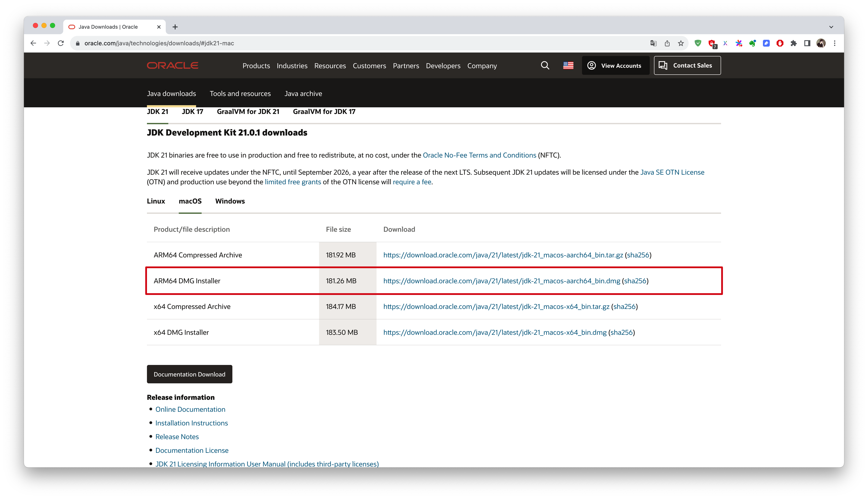Click the View Accounts button

[615, 65]
